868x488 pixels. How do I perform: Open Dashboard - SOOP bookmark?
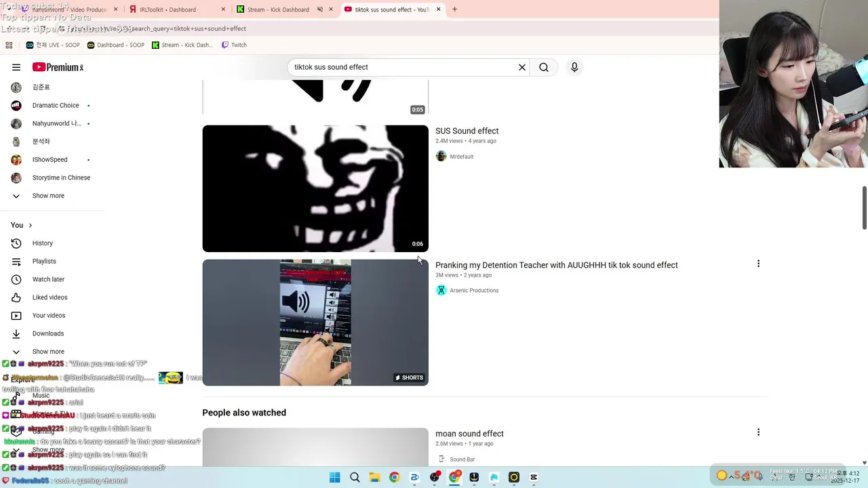tap(115, 45)
